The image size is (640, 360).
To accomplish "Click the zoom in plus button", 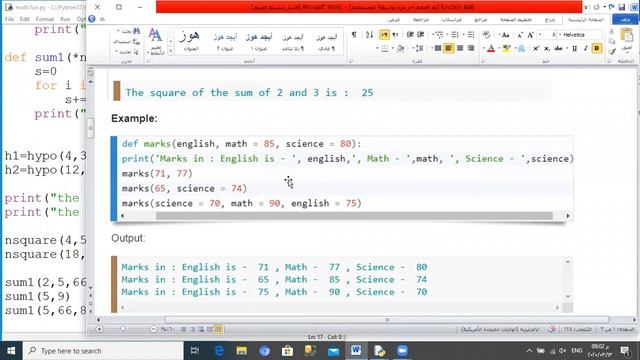I will pyautogui.click(x=99, y=329).
